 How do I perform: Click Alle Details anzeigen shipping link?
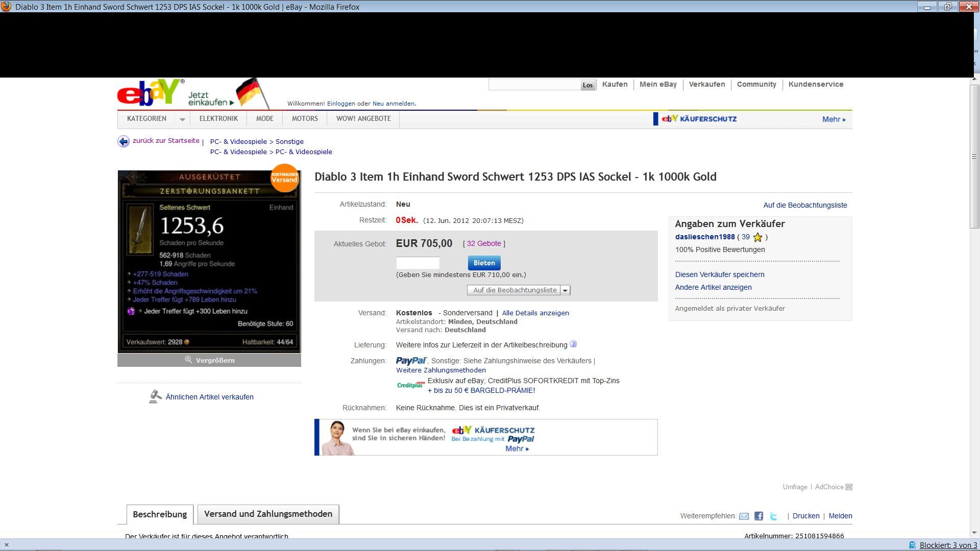tap(535, 313)
